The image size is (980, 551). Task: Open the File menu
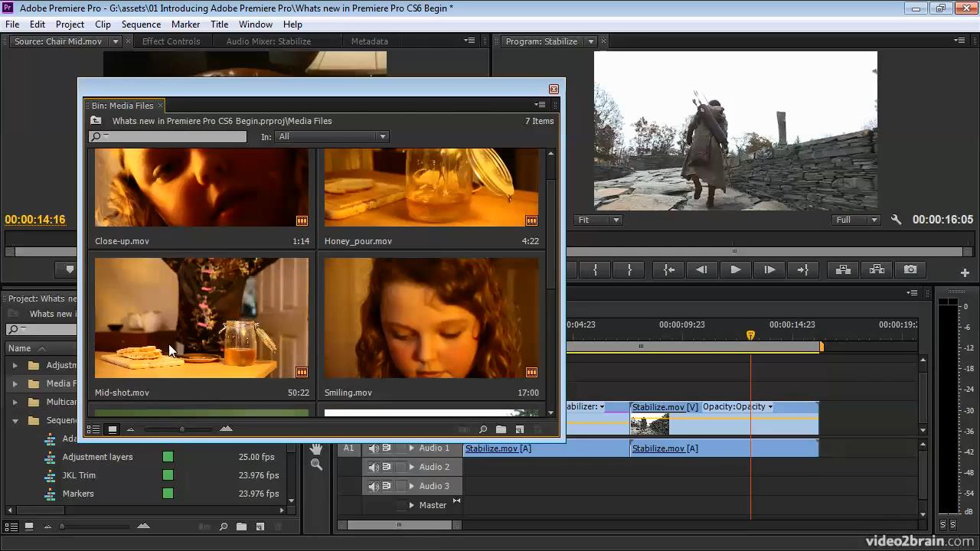[12, 24]
